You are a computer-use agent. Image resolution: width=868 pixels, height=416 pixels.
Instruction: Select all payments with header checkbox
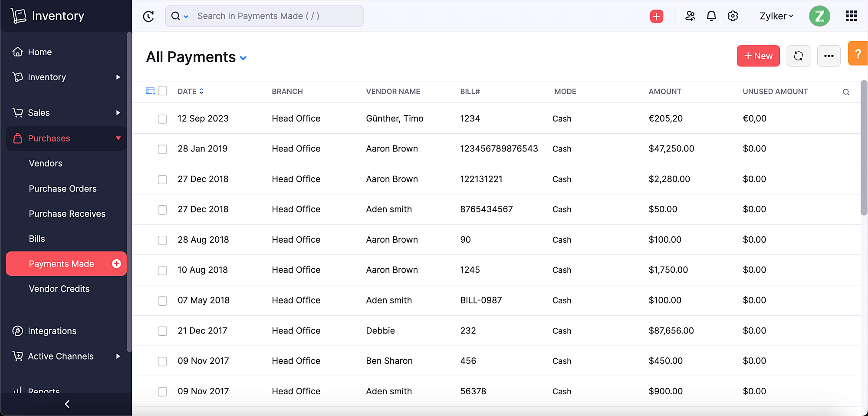pyautogui.click(x=162, y=91)
